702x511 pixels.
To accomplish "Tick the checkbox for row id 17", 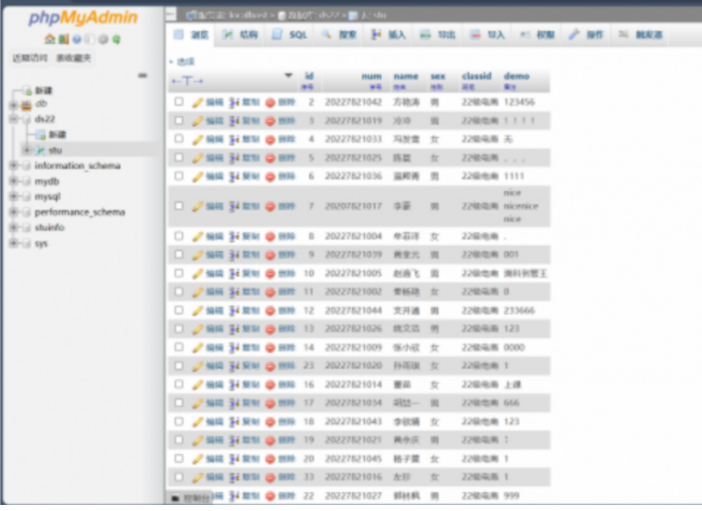I will 179,403.
